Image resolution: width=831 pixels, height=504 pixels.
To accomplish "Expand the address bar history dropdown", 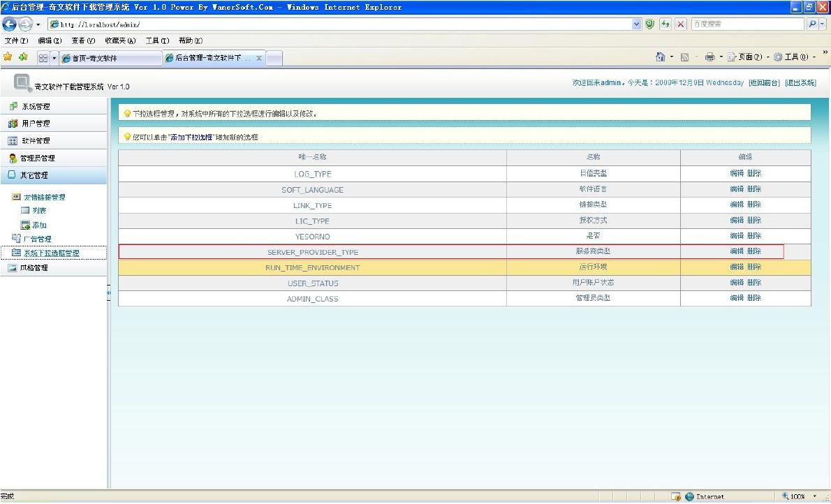I will coord(636,24).
